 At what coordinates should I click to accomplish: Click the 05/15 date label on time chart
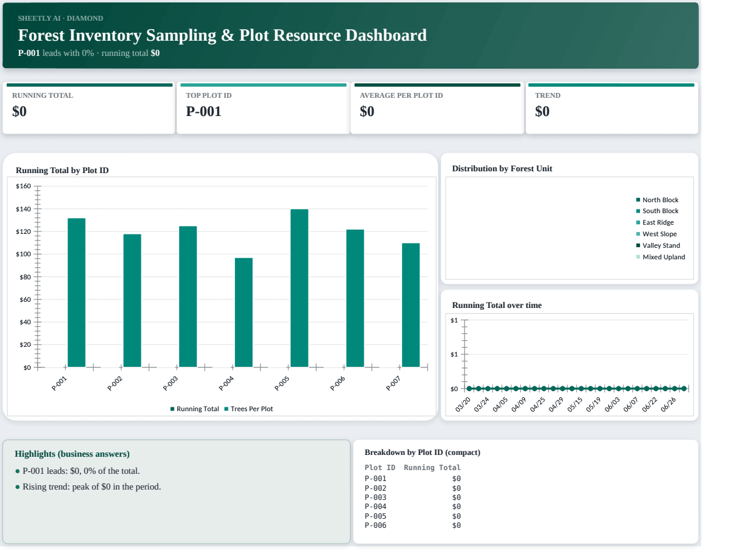[x=574, y=405]
